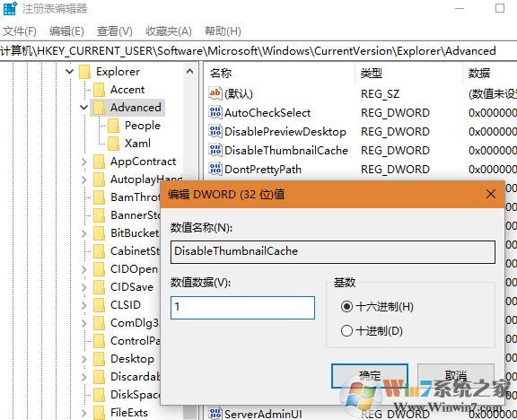Image resolution: width=517 pixels, height=420 pixels.
Task: Expand the AutoplayHandlers tree node
Action: tap(84, 179)
